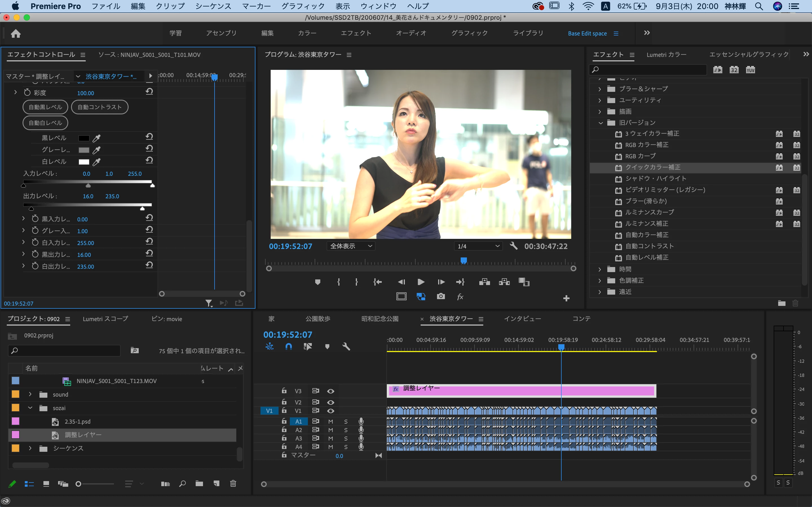Click the Export Frame camera icon
This screenshot has width=812, height=507.
441,296
